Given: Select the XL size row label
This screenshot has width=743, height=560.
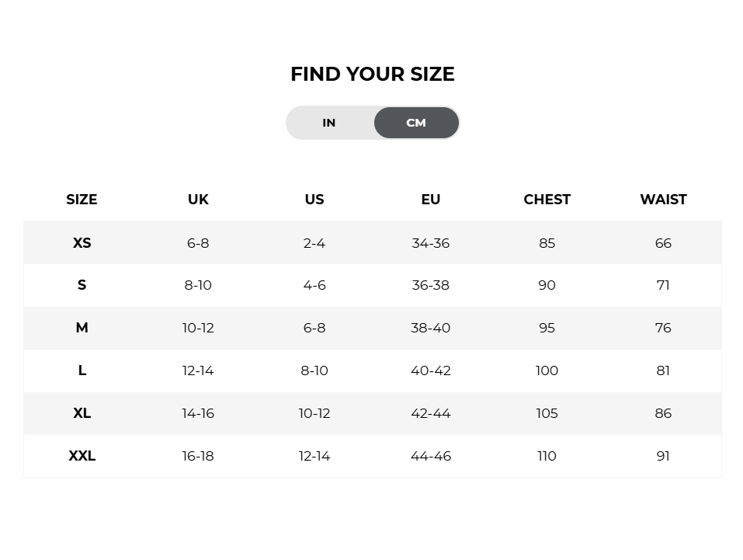Looking at the screenshot, I should click(82, 413).
